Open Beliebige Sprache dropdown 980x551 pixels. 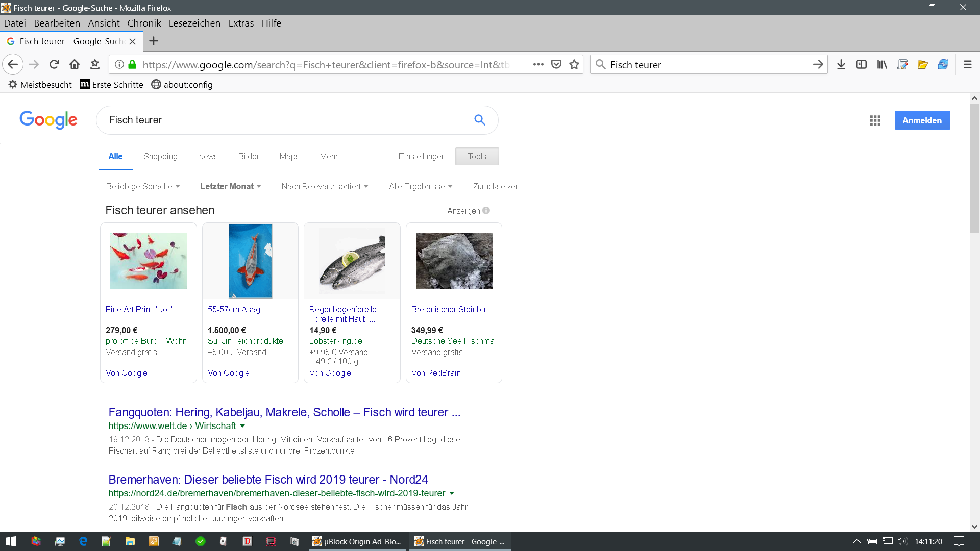142,186
